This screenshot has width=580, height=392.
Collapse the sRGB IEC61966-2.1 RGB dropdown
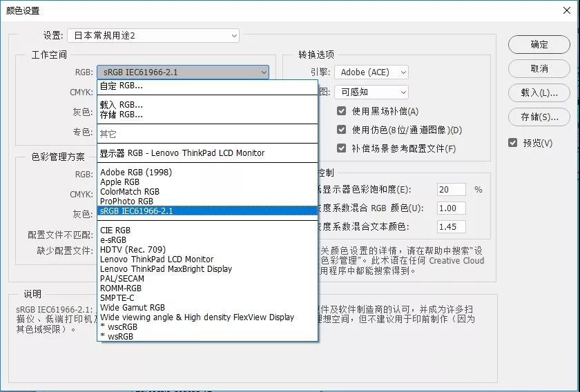tap(182, 72)
